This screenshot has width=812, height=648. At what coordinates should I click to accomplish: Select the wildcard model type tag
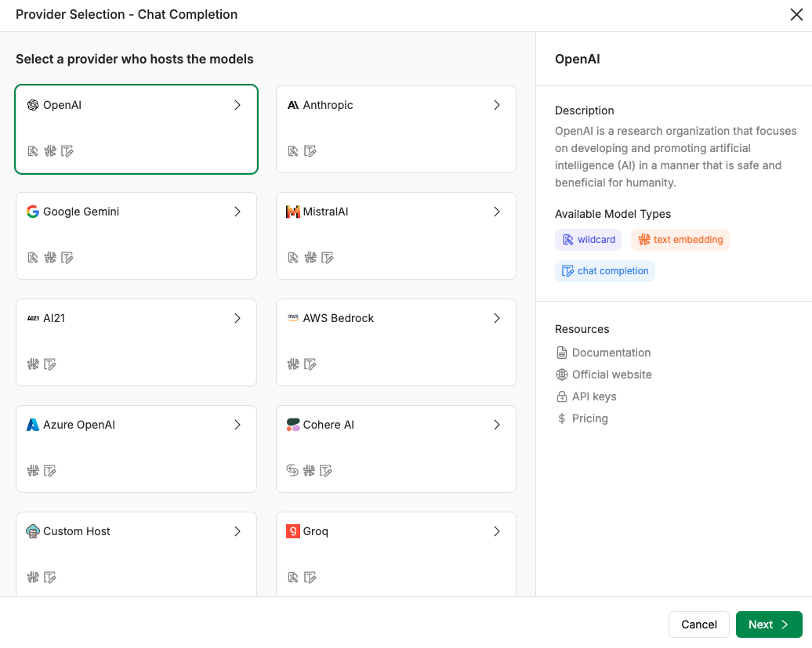click(x=589, y=240)
